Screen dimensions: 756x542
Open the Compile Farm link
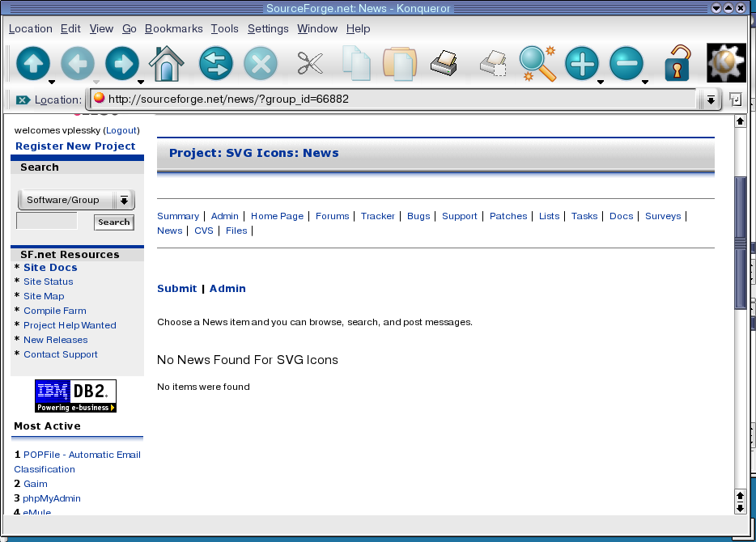[x=55, y=311]
